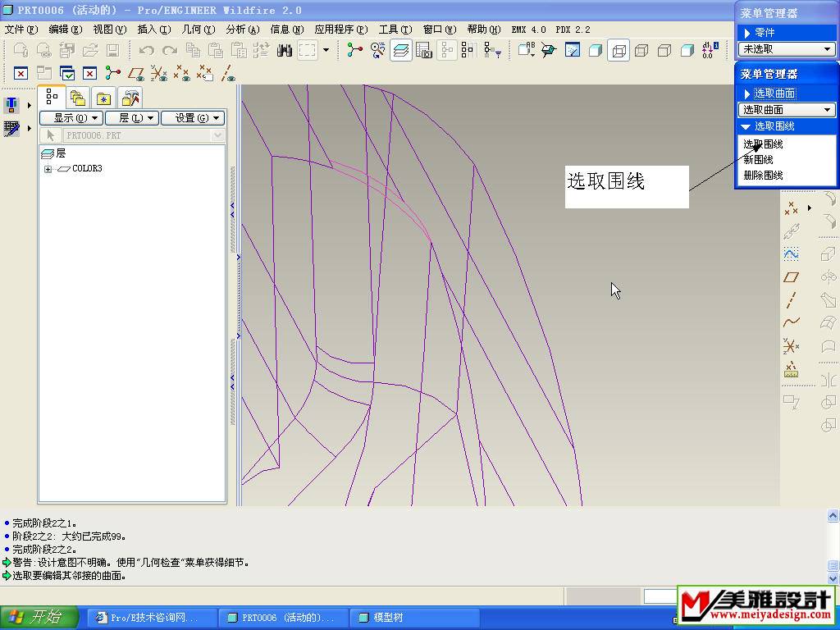Open the selection box tool in toolbar
Screen dimensions: 840x630
click(308, 51)
